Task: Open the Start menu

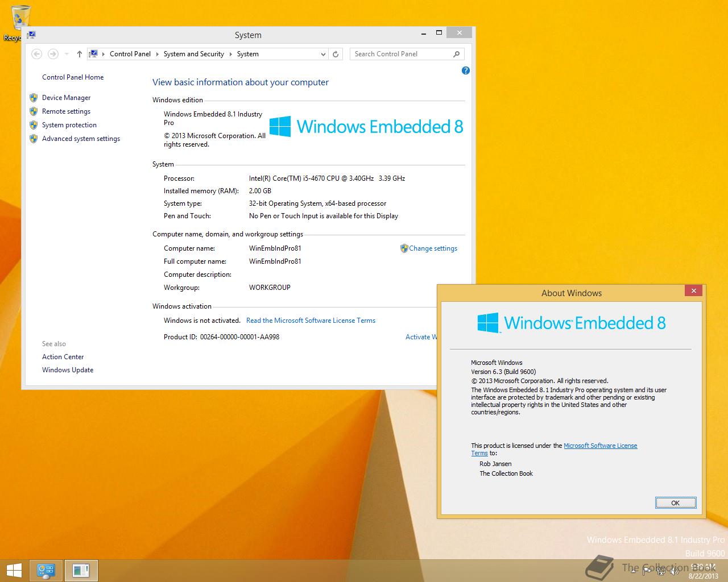Action: 14,570
